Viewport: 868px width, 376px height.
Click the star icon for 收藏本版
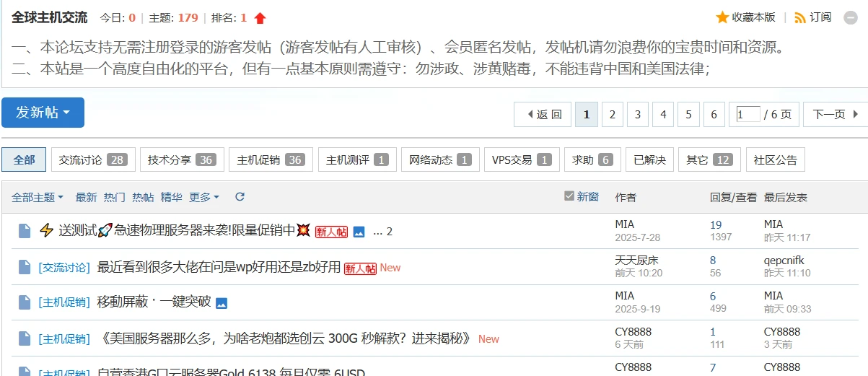pos(722,17)
